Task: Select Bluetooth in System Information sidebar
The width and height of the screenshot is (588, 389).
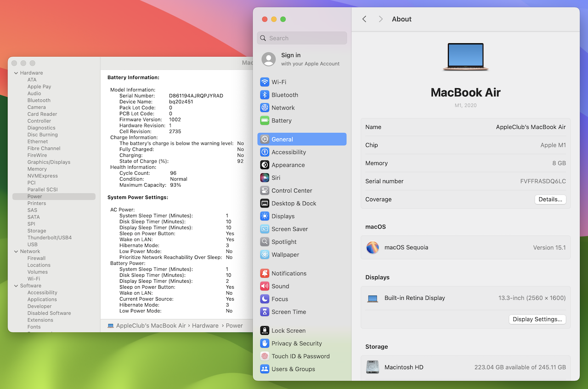Action: [x=39, y=100]
